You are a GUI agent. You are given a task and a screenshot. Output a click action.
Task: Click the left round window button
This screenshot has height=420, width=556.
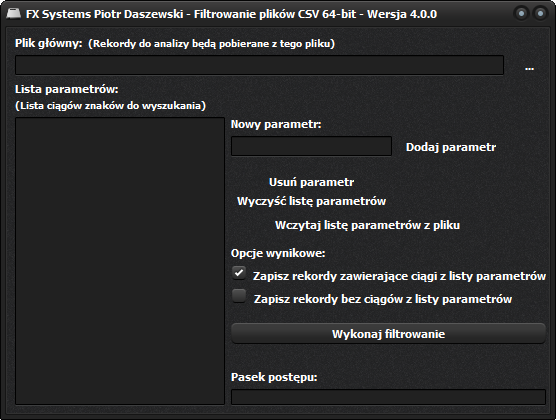521,13
